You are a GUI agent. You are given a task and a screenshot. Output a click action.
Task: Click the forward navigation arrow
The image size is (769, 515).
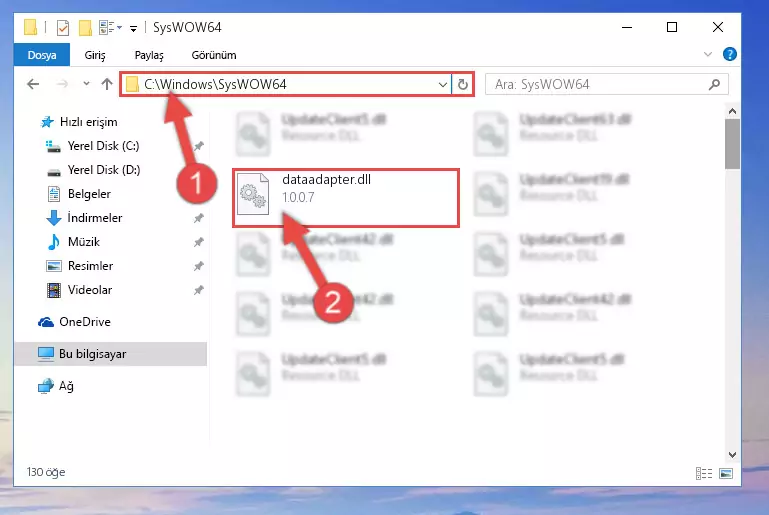click(62, 84)
